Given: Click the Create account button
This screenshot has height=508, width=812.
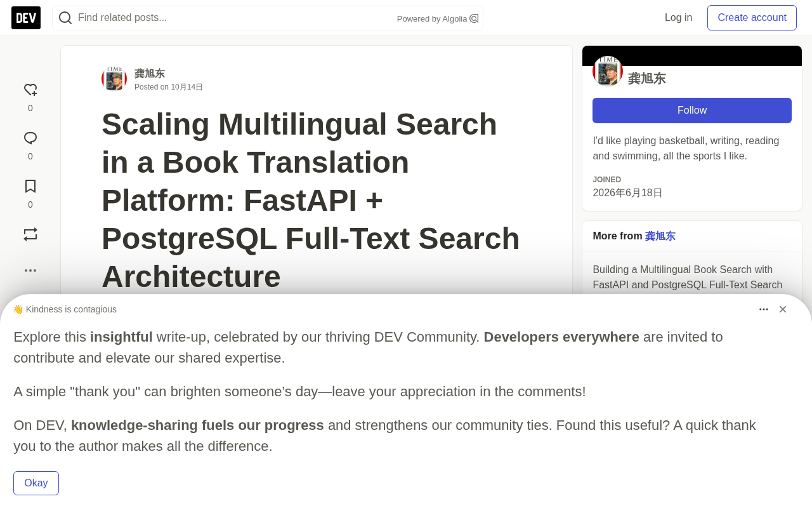Looking at the screenshot, I should pos(752,18).
